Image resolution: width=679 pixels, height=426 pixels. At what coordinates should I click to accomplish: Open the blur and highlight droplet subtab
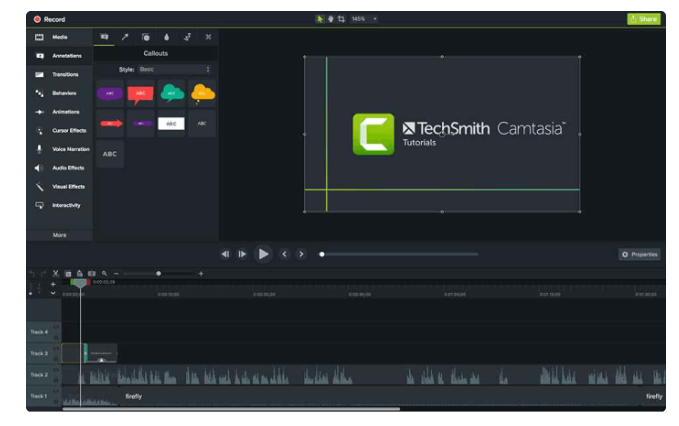click(167, 37)
